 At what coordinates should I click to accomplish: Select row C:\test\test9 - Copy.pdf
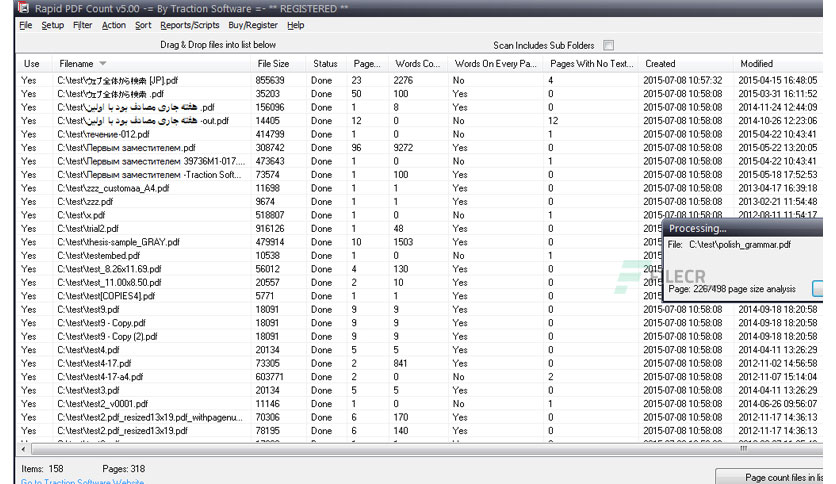pyautogui.click(x=419, y=323)
